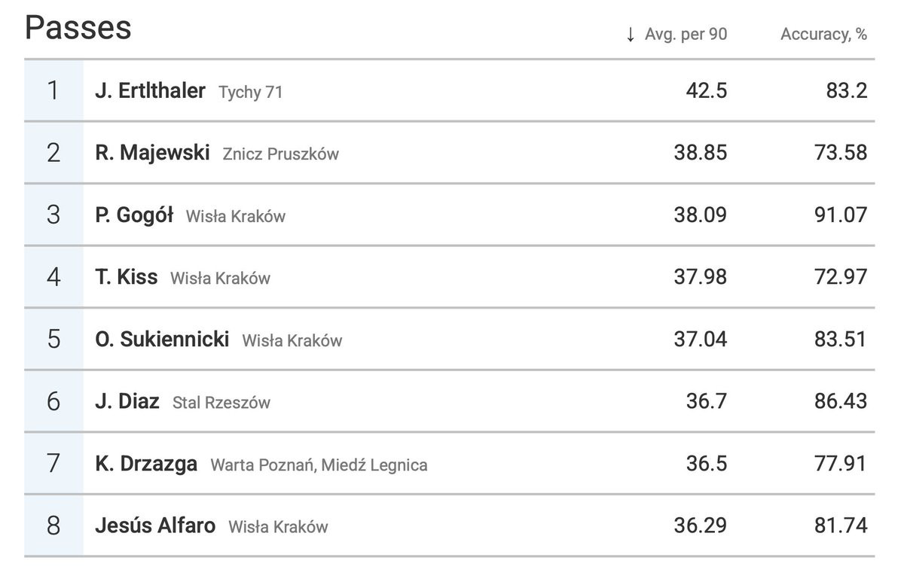Click Stal Rzeszów team label
This screenshot has width=904, height=588.
click(221, 403)
